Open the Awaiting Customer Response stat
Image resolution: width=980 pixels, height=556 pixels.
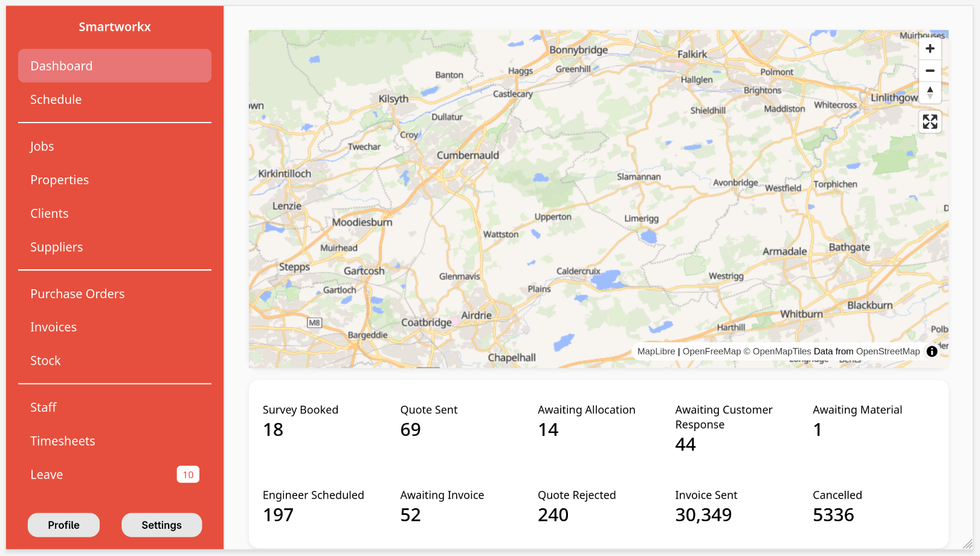724,427
